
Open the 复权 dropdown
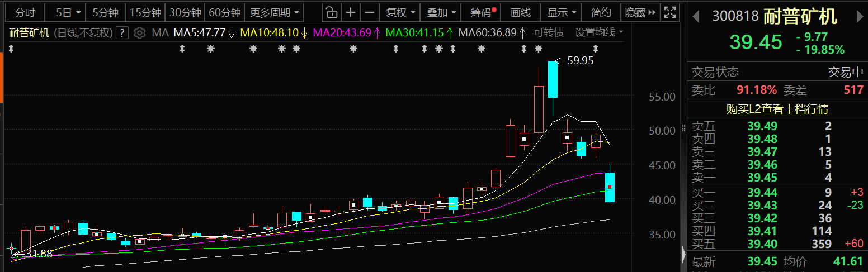[401, 12]
